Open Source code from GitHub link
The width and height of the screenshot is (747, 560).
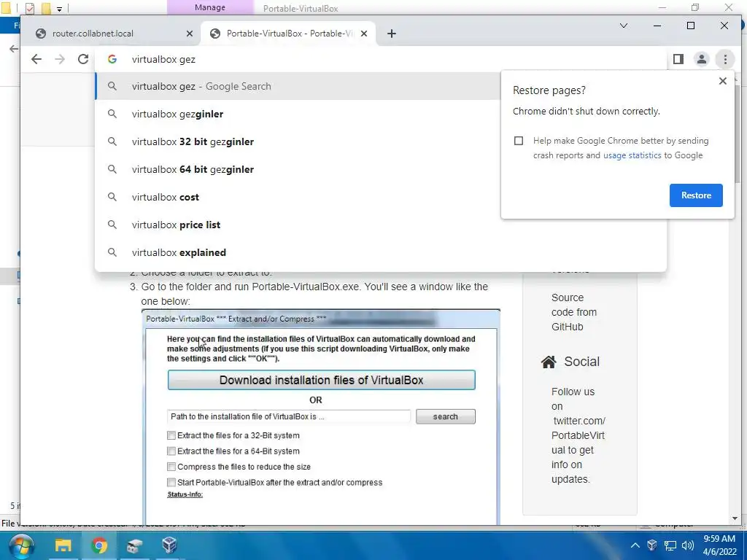(573, 312)
